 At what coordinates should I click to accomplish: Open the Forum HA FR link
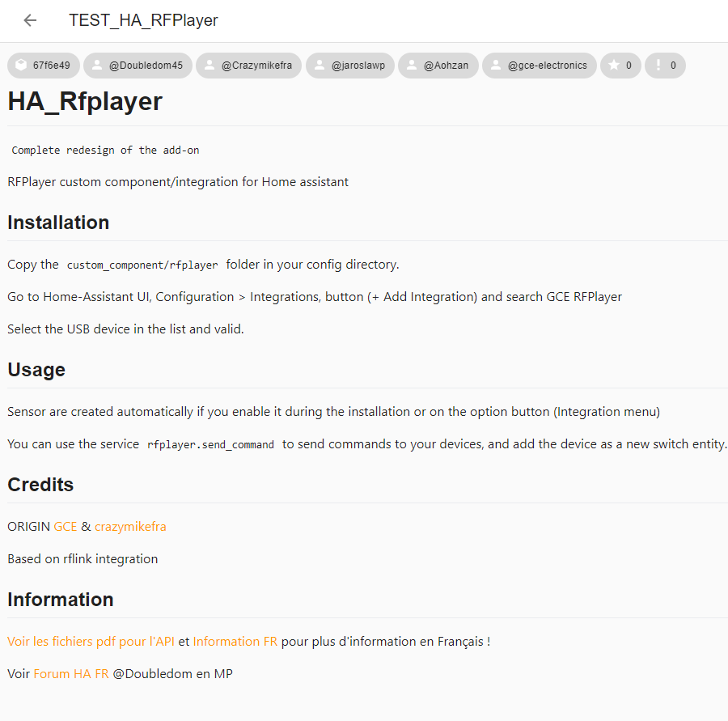[x=71, y=673]
